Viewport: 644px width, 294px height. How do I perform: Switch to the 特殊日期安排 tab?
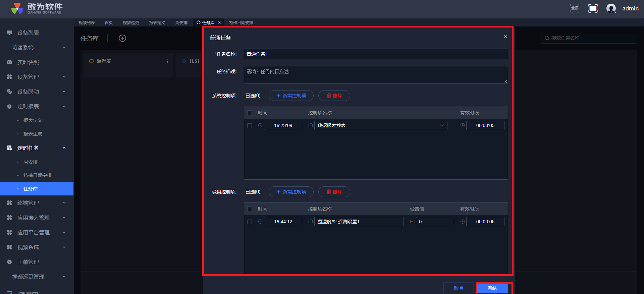(x=241, y=22)
